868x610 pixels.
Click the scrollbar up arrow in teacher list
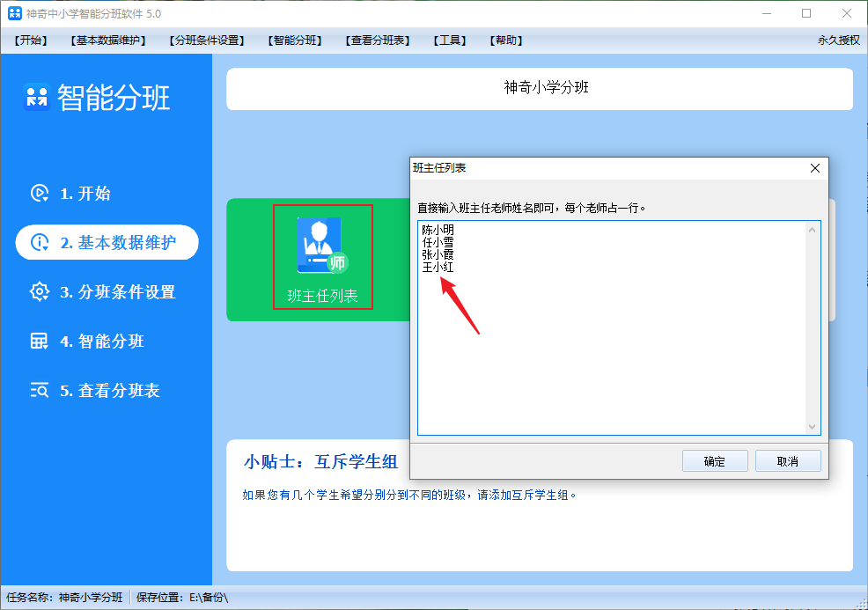point(812,229)
